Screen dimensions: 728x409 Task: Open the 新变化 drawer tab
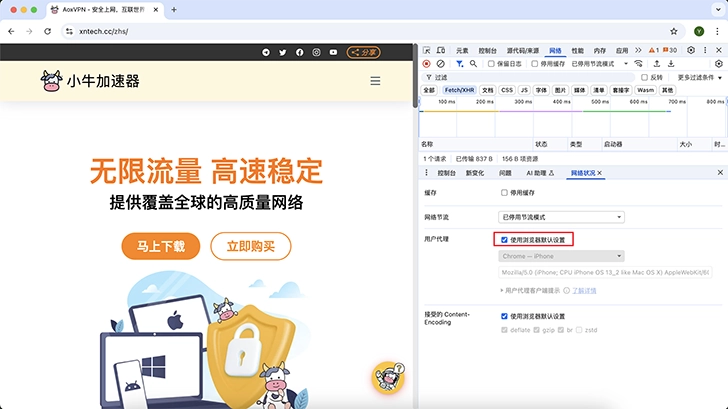click(475, 173)
